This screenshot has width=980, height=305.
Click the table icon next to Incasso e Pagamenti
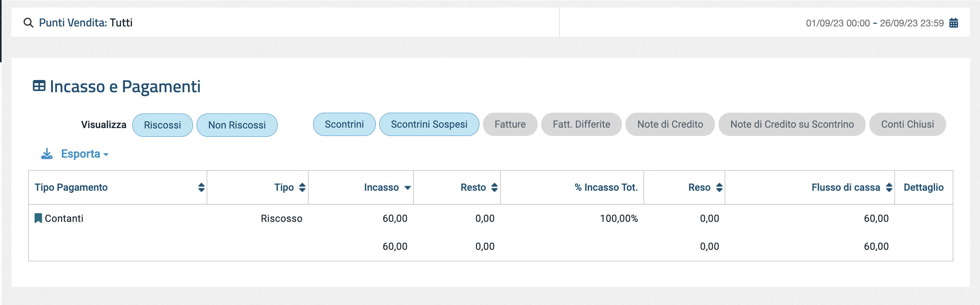point(39,86)
